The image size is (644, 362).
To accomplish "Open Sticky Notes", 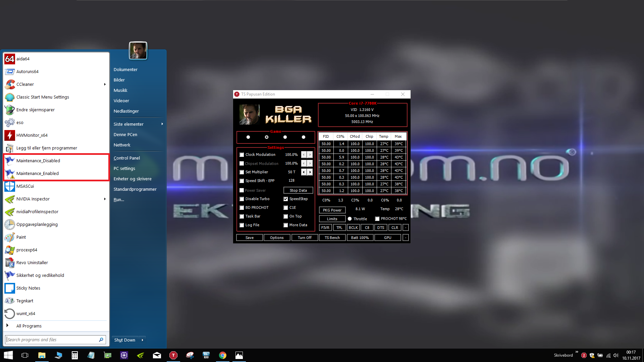I will pos(56,288).
